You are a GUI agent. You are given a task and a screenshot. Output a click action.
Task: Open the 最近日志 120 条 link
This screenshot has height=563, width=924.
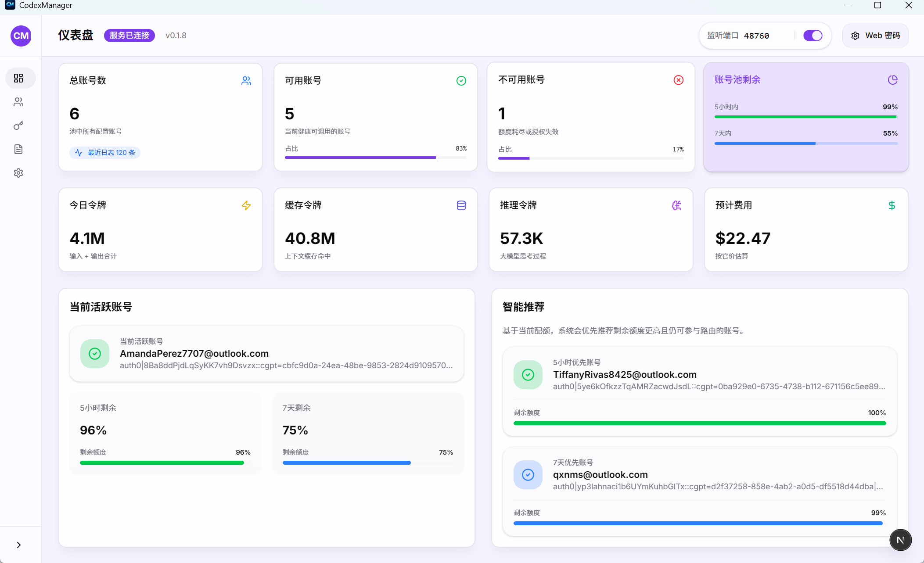point(105,152)
